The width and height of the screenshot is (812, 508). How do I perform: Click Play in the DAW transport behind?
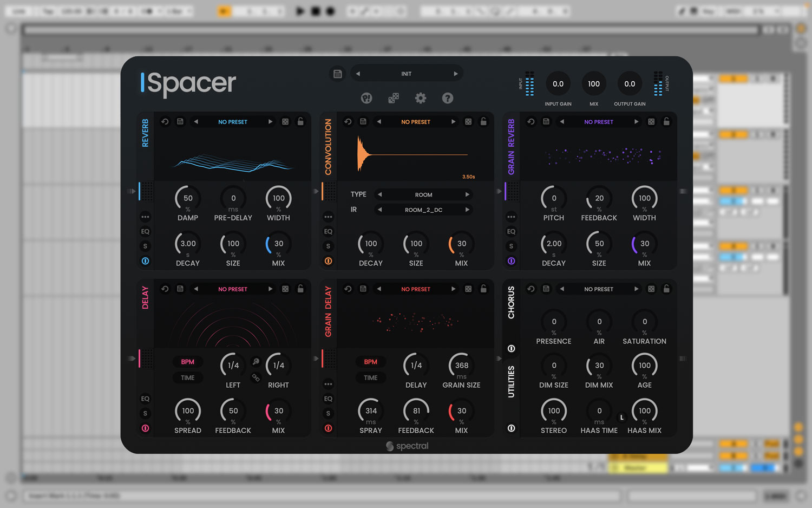pyautogui.click(x=300, y=11)
